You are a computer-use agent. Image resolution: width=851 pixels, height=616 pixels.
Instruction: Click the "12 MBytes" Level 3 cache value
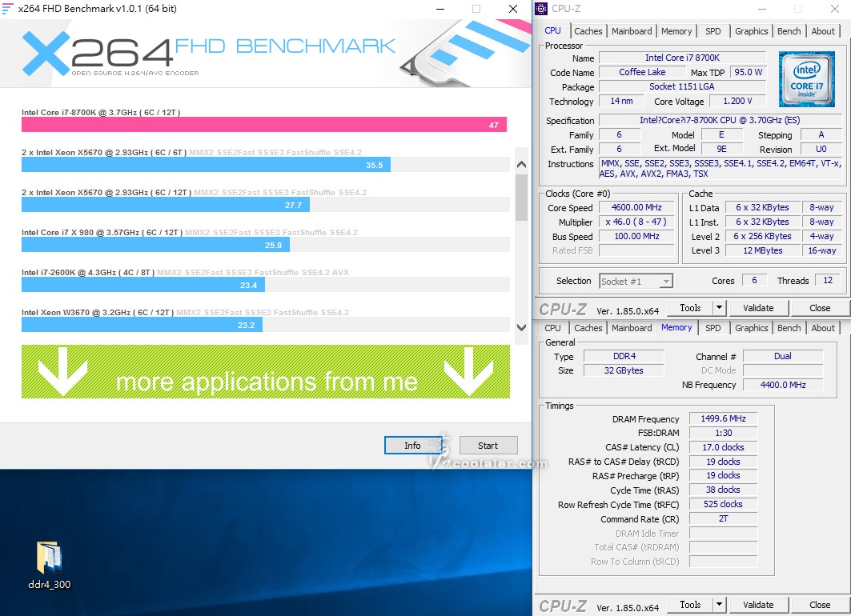tap(762, 250)
